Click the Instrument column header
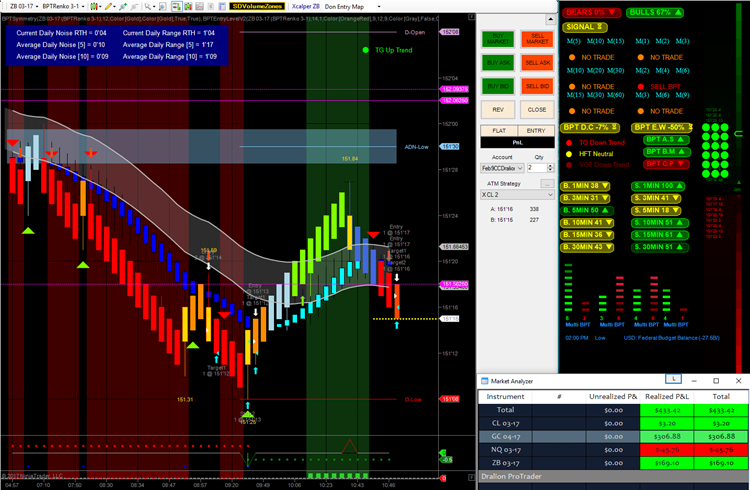 (505, 397)
